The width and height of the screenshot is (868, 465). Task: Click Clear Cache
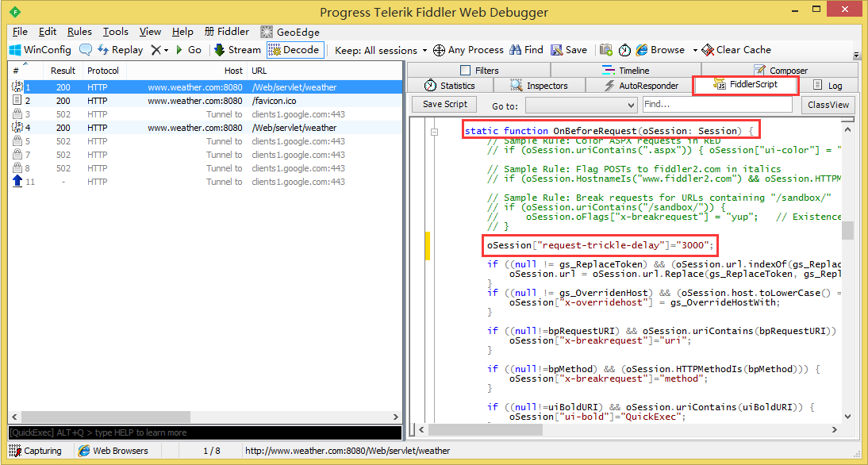[736, 50]
